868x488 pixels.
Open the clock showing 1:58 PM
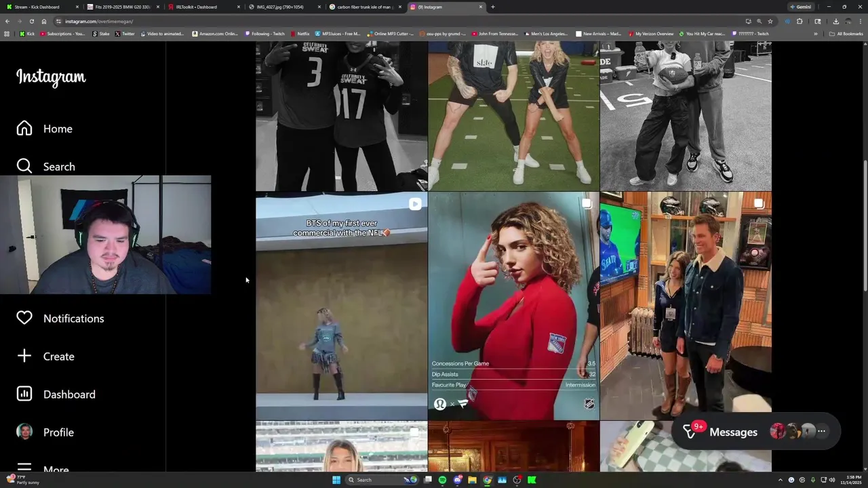(x=850, y=480)
